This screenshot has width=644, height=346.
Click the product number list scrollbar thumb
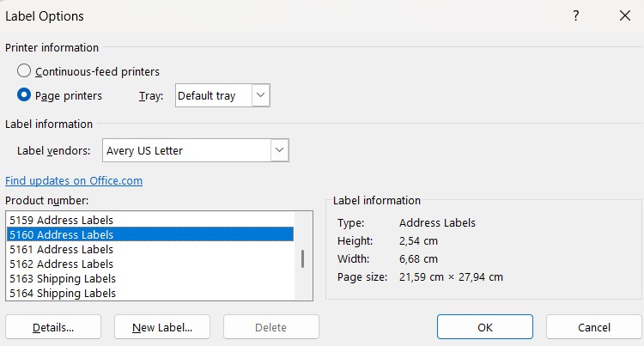coord(301,258)
